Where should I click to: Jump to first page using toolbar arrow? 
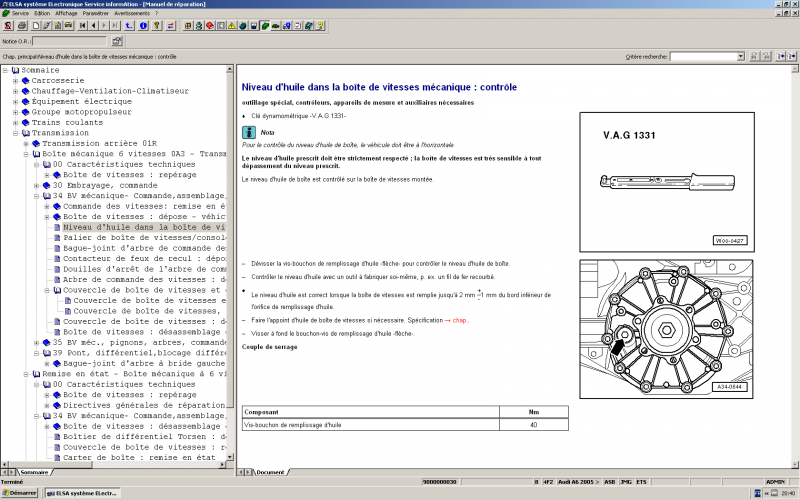[x=82, y=25]
